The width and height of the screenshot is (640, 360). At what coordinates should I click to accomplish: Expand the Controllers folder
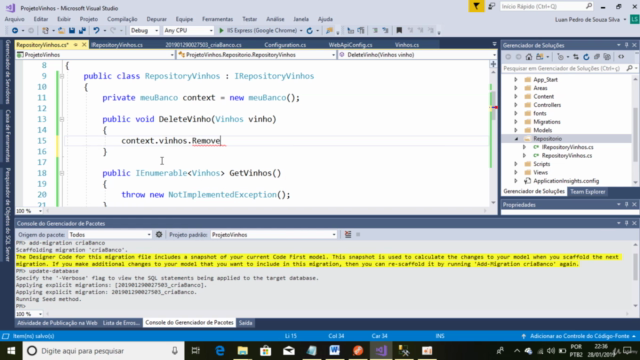516,105
